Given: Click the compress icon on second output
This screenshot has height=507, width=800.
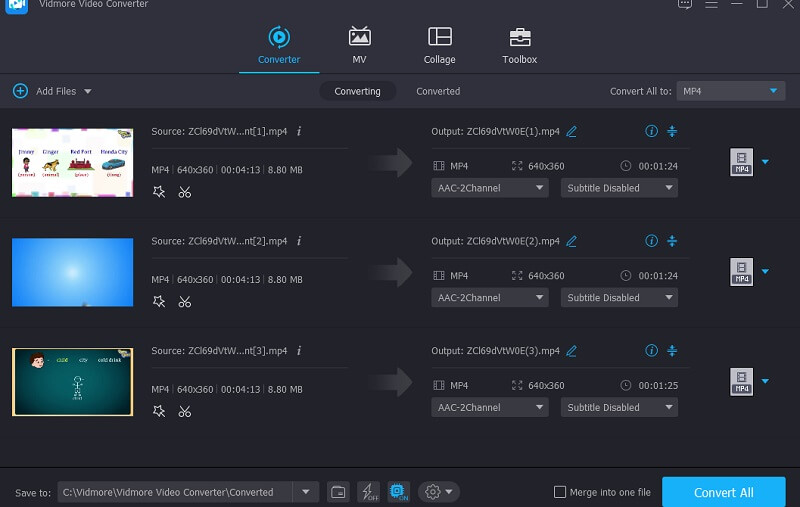Looking at the screenshot, I should (x=672, y=241).
